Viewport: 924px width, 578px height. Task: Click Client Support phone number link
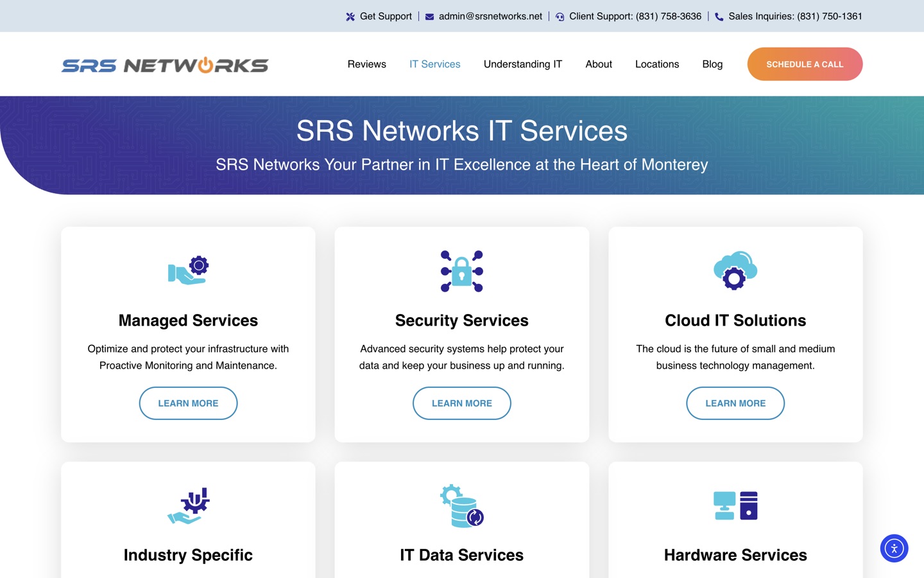click(x=635, y=17)
